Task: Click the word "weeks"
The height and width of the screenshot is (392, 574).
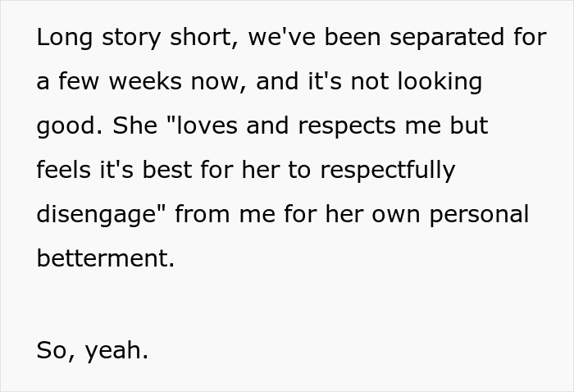Action: [130, 82]
